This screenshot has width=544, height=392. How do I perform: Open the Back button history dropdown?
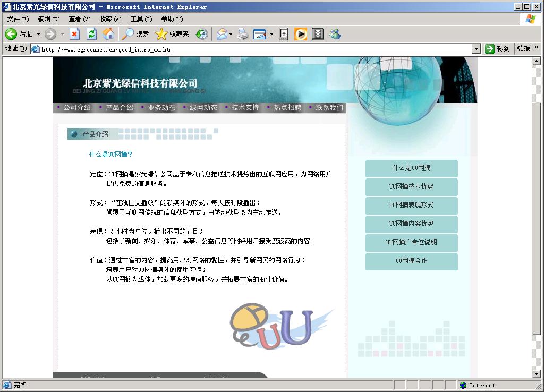click(x=38, y=34)
